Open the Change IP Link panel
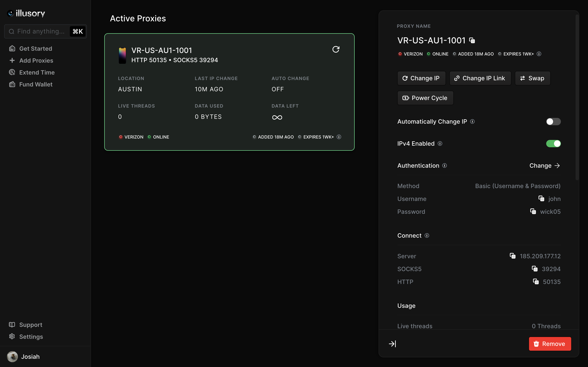Image resolution: width=588 pixels, height=367 pixels. point(480,78)
